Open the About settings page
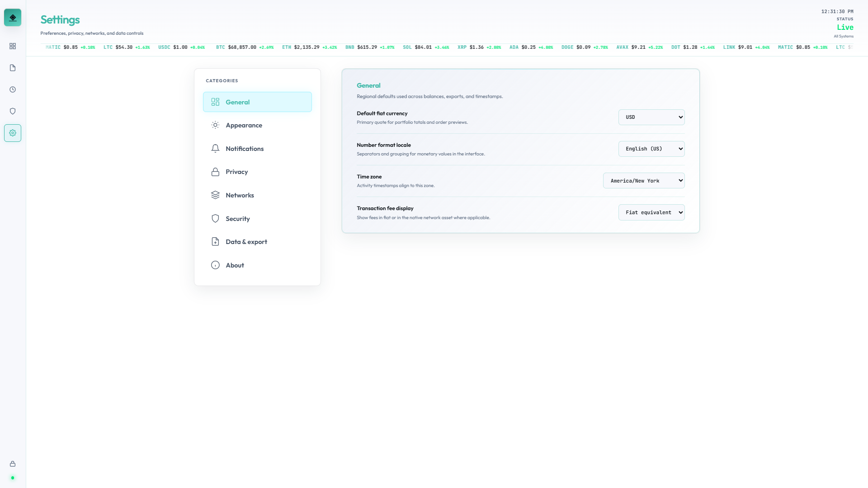 (235, 265)
